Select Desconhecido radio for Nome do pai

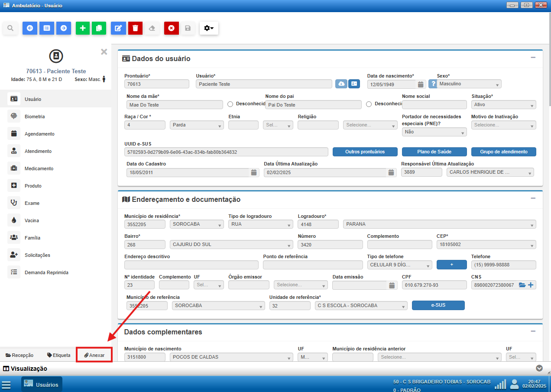click(x=369, y=104)
